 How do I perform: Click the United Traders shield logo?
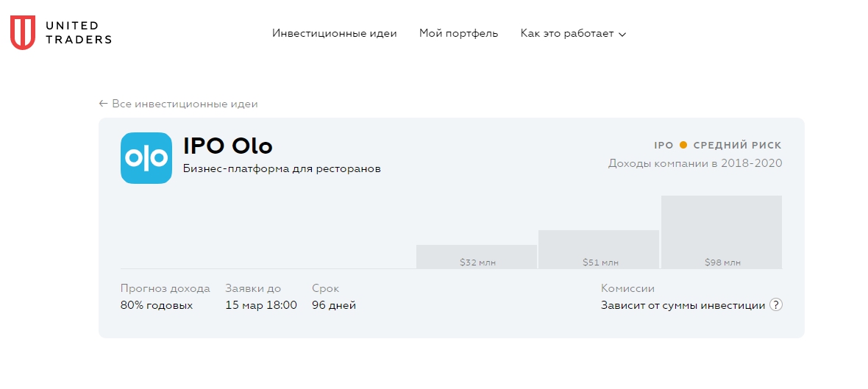[23, 32]
